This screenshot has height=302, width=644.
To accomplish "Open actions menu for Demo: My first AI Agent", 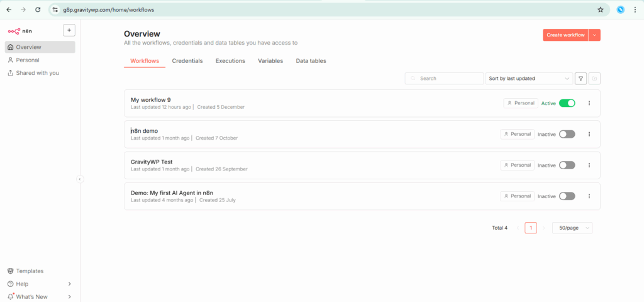I will (x=589, y=196).
